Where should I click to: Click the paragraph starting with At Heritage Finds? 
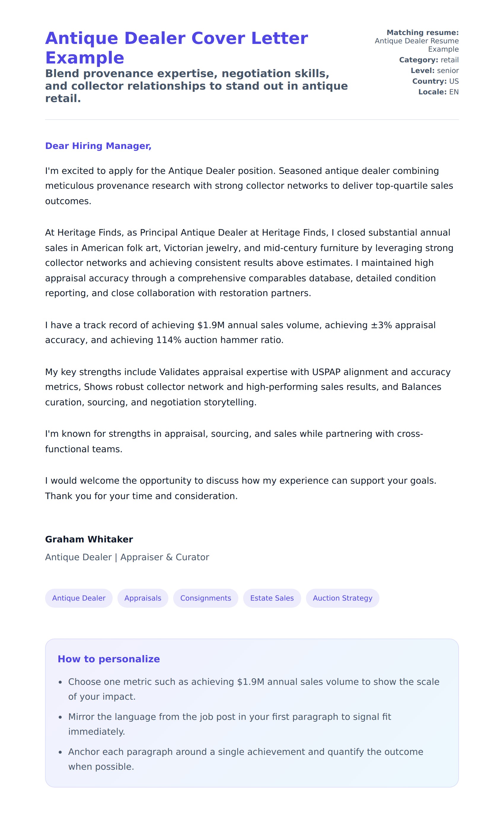coord(249,263)
